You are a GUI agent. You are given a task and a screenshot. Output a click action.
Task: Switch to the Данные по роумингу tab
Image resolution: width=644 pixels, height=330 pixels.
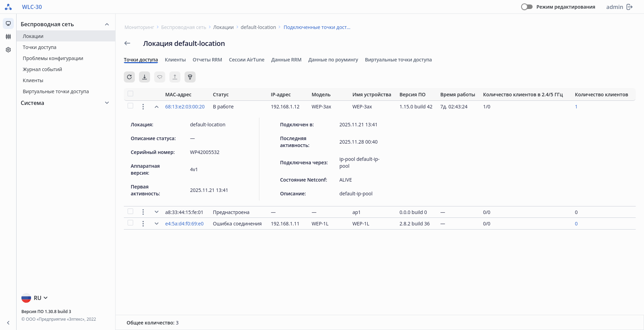333,60
